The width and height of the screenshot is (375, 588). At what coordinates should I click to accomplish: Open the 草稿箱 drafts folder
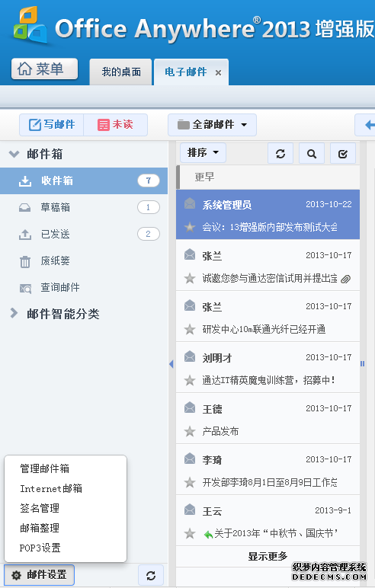[x=84, y=207]
